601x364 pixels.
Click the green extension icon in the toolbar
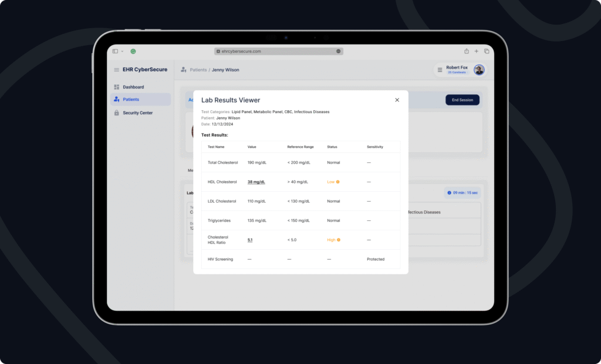[x=133, y=51]
